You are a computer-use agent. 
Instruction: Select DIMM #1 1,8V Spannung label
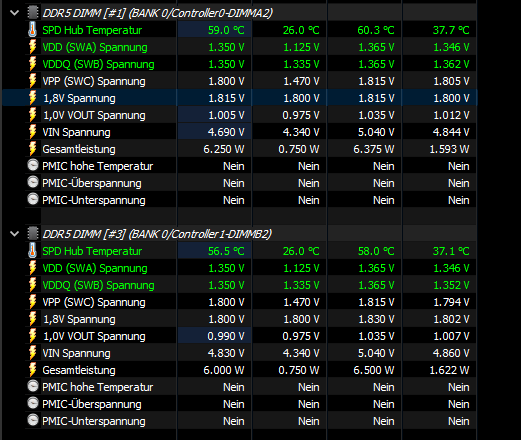coord(79,98)
